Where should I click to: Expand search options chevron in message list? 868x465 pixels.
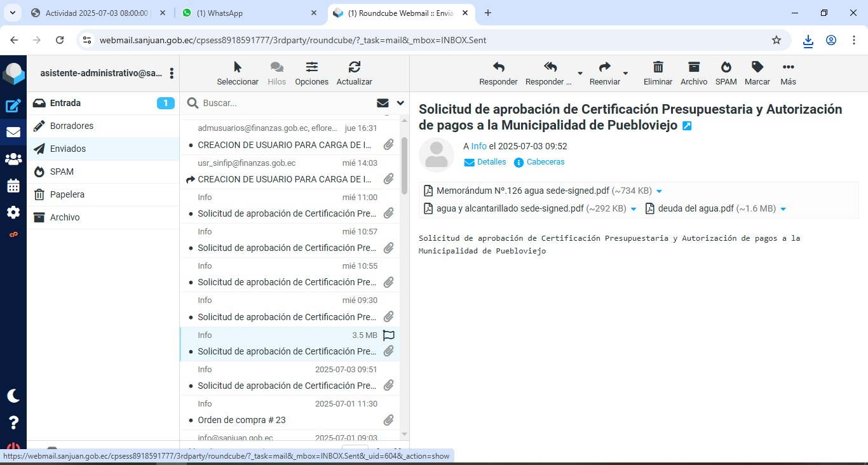(400, 103)
